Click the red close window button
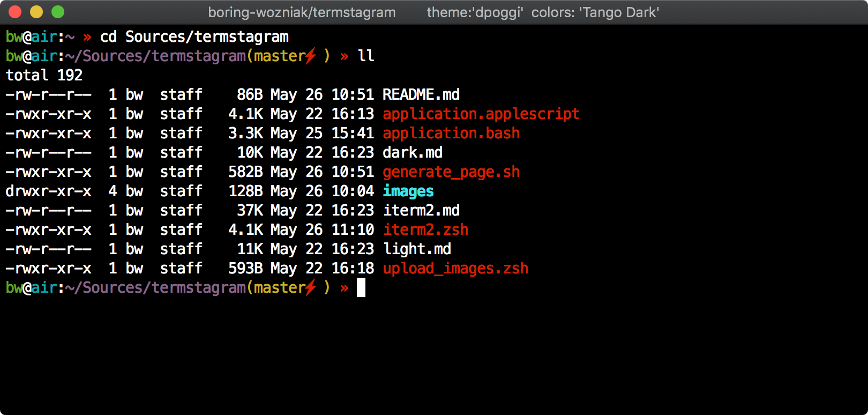868x415 pixels. [x=15, y=12]
